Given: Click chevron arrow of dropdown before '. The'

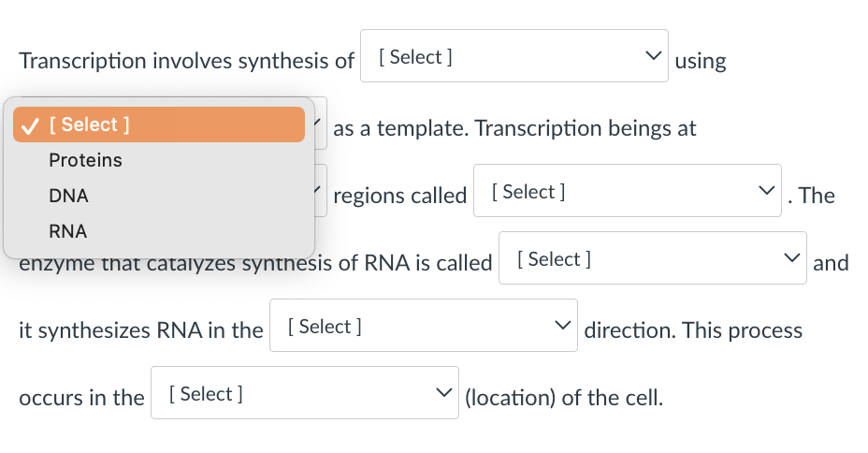Looking at the screenshot, I should (x=767, y=191).
